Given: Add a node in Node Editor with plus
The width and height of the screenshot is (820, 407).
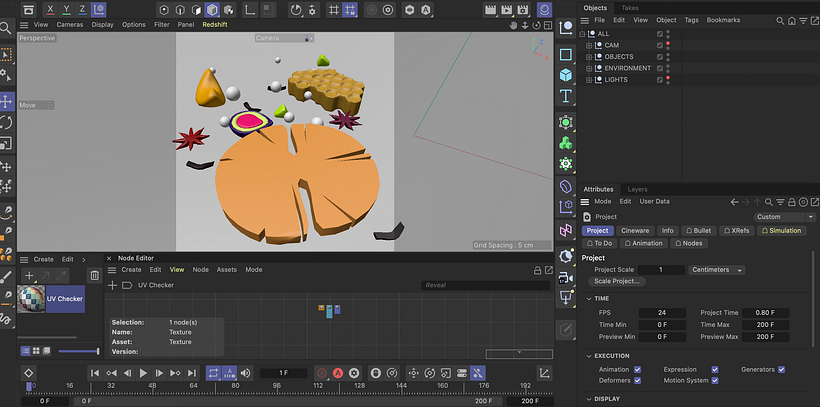Looking at the screenshot, I should pyautogui.click(x=112, y=285).
